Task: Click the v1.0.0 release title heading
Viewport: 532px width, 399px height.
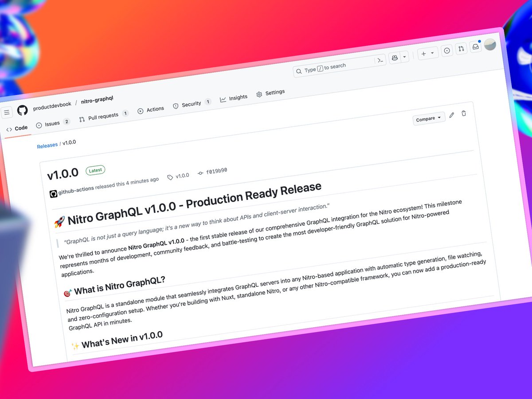Action: (x=63, y=174)
